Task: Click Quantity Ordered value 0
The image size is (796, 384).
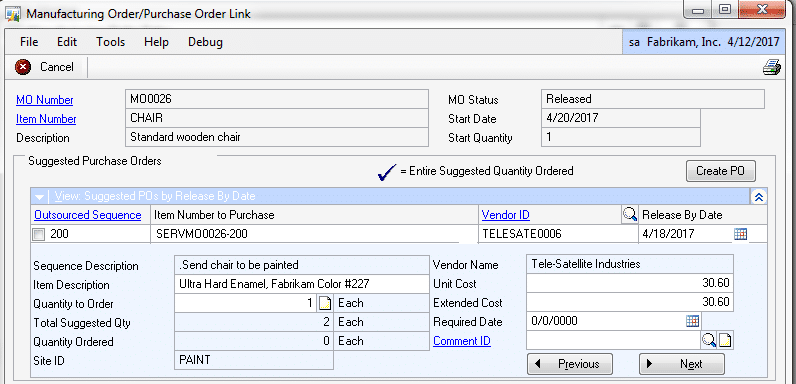Action: (x=254, y=341)
